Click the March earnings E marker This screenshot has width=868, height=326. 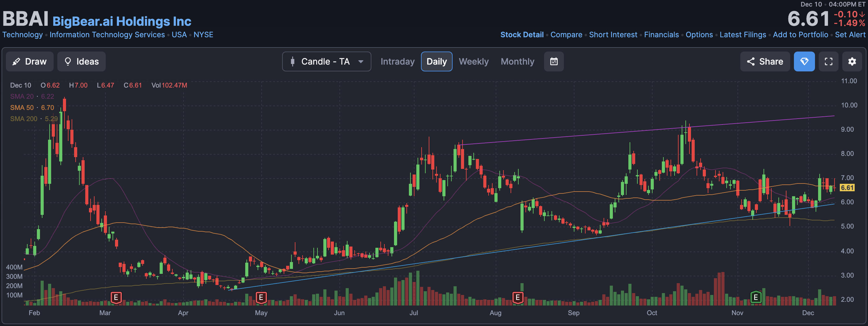click(116, 298)
